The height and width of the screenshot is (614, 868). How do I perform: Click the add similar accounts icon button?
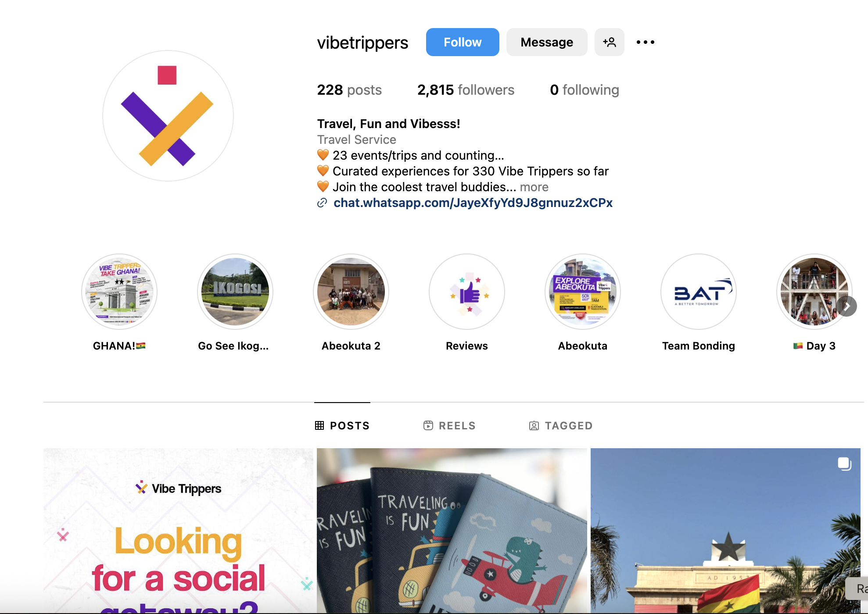tap(609, 42)
